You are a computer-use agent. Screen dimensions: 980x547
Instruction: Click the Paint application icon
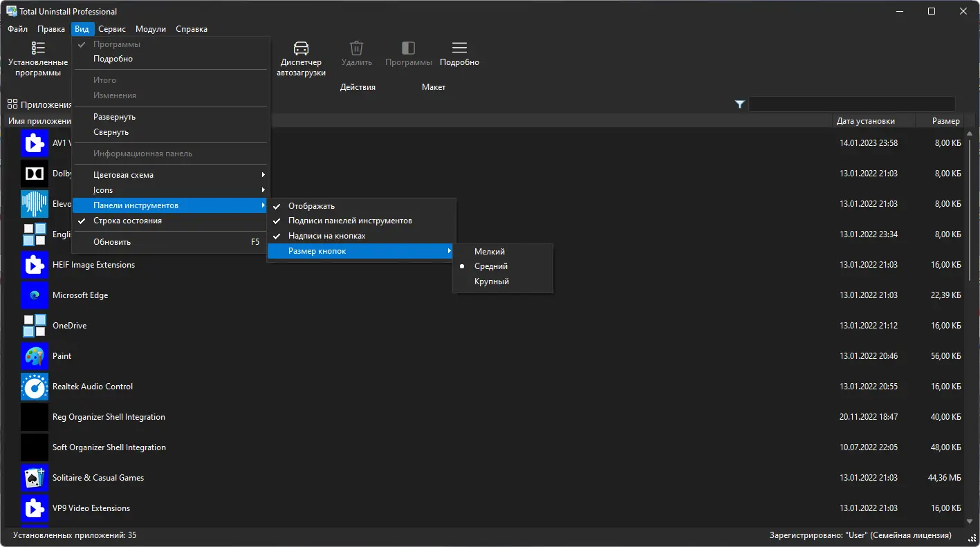pyautogui.click(x=34, y=356)
